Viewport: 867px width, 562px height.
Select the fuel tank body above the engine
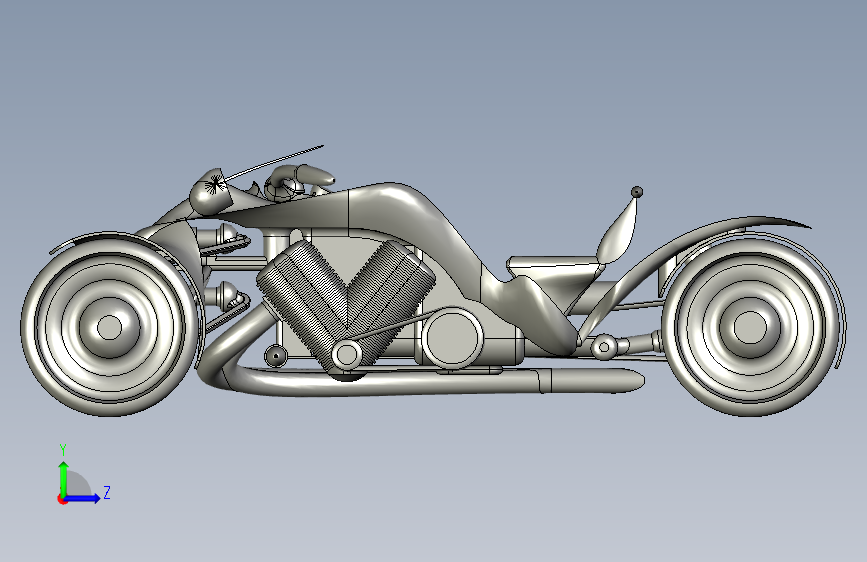point(387,206)
